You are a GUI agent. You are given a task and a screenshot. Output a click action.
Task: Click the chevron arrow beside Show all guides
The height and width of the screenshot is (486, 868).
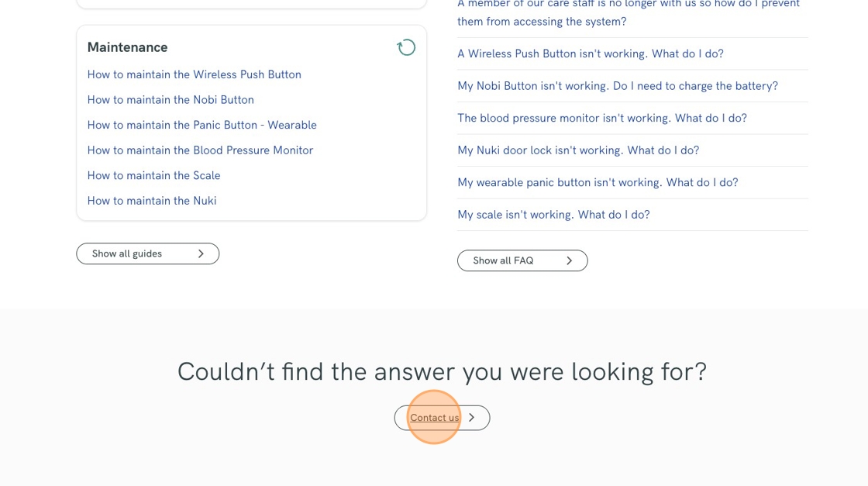pos(201,253)
